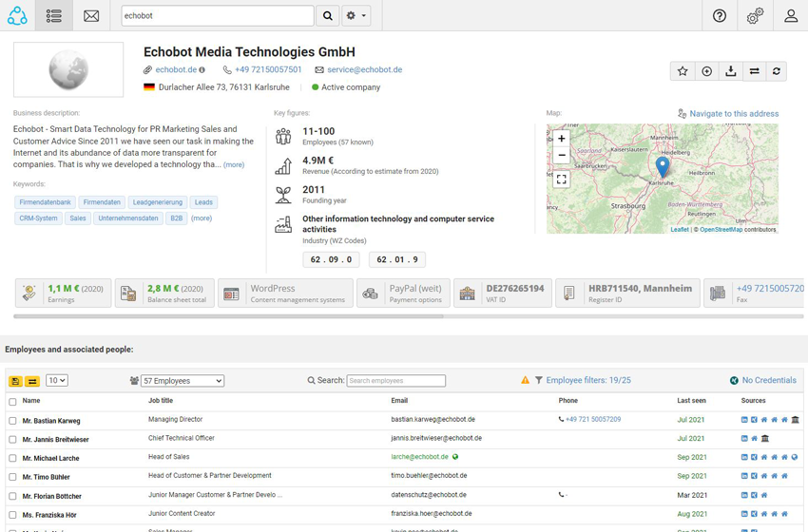Click Bastian Karweg's phone +49 721 50057209
808x532 pixels.
[593, 420]
